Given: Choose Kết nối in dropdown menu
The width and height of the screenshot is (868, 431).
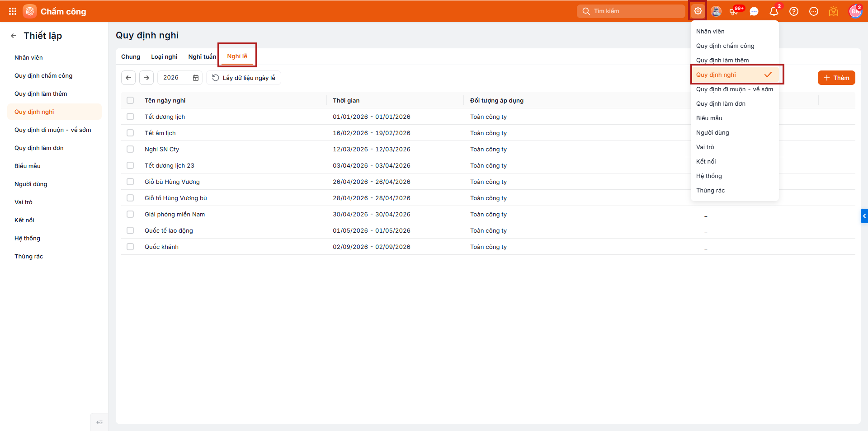Looking at the screenshot, I should (x=735, y=161).
